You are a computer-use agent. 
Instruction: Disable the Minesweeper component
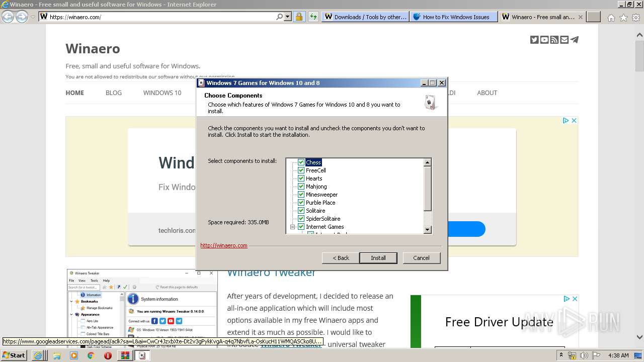(301, 195)
